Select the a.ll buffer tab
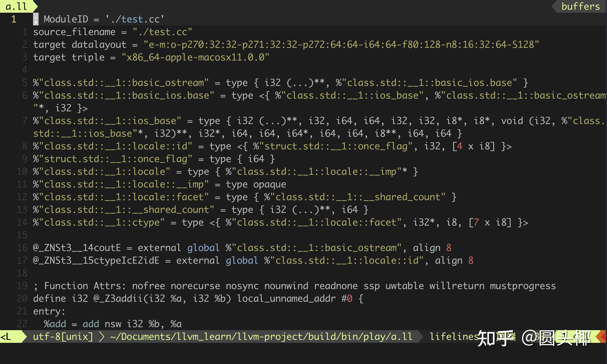The image size is (607, 364). pos(16,6)
